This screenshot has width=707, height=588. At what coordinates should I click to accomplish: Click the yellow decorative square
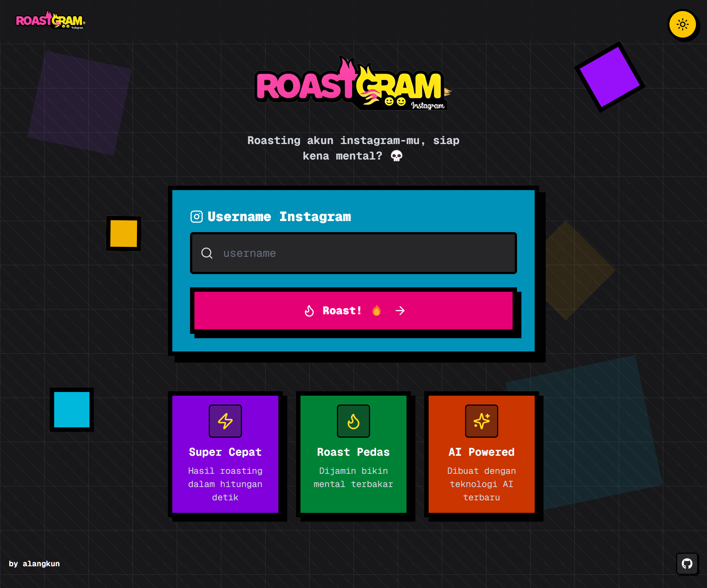(124, 234)
